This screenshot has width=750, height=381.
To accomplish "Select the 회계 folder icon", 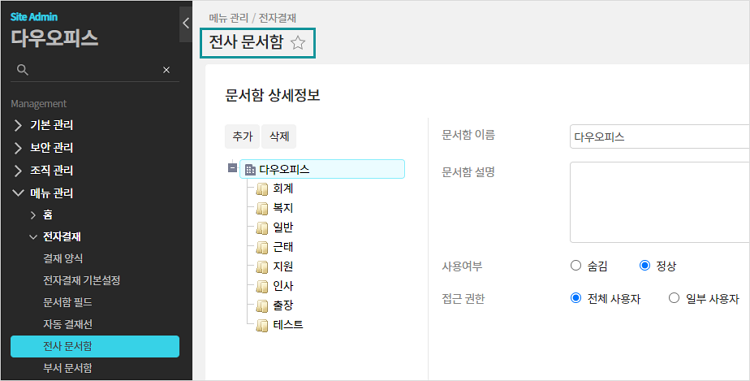I will tap(262, 189).
